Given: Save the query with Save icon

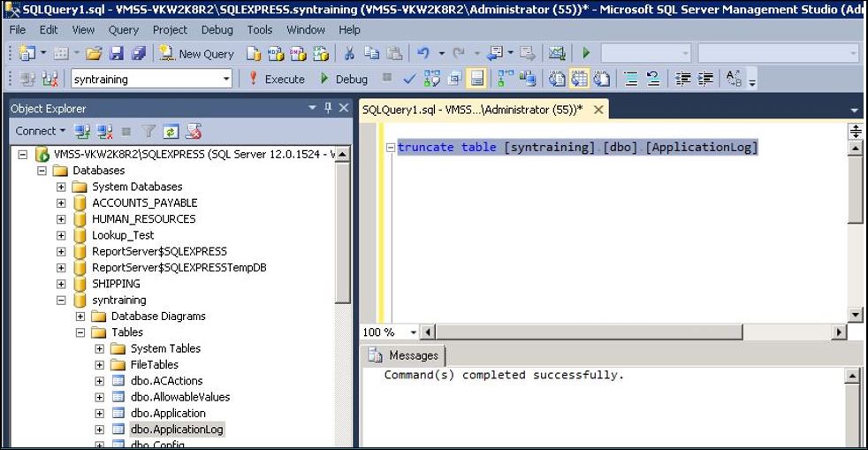Looking at the screenshot, I should (x=117, y=54).
